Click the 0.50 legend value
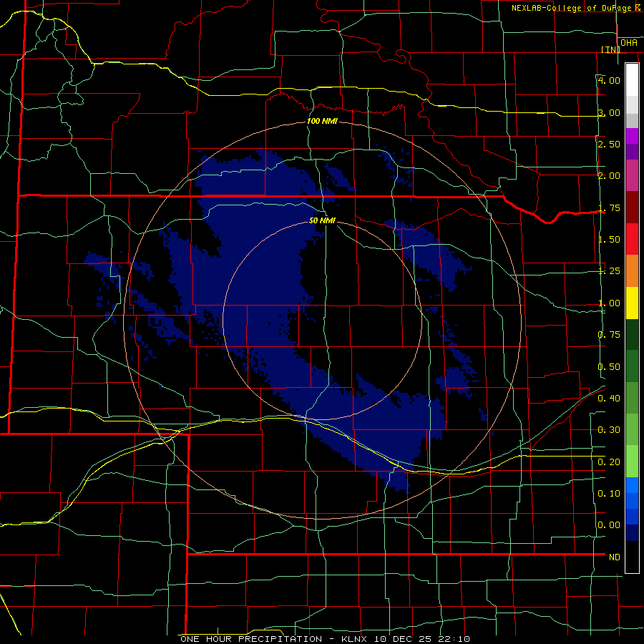The height and width of the screenshot is (644, 644). pos(609,367)
